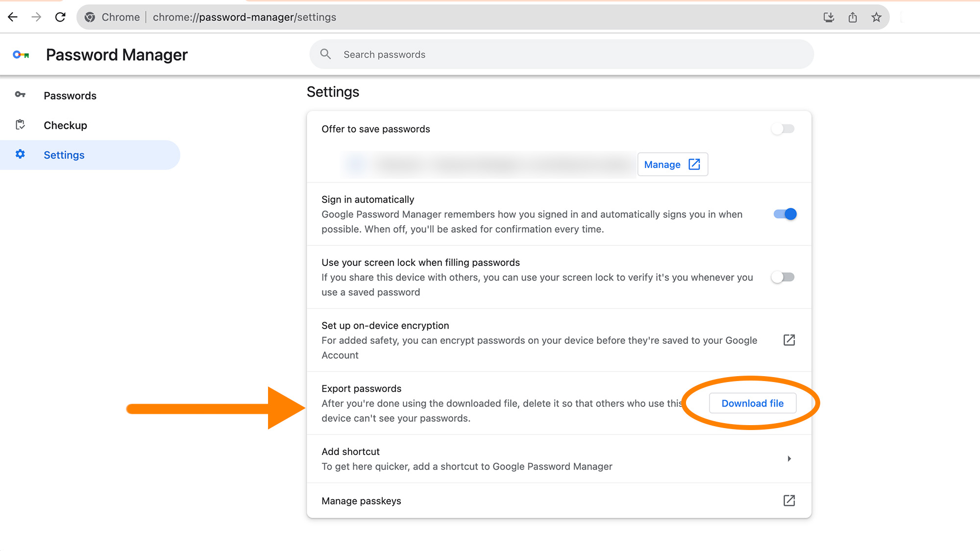Click the share icon in address bar

(x=853, y=17)
